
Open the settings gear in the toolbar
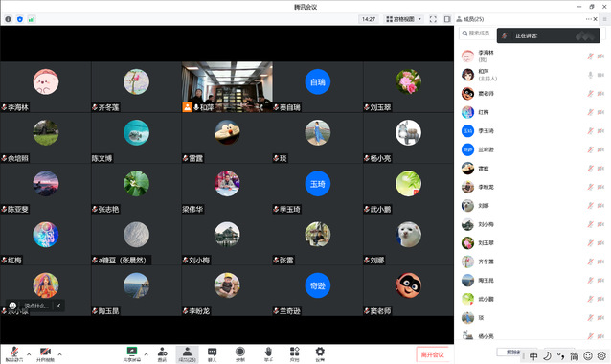click(x=320, y=353)
